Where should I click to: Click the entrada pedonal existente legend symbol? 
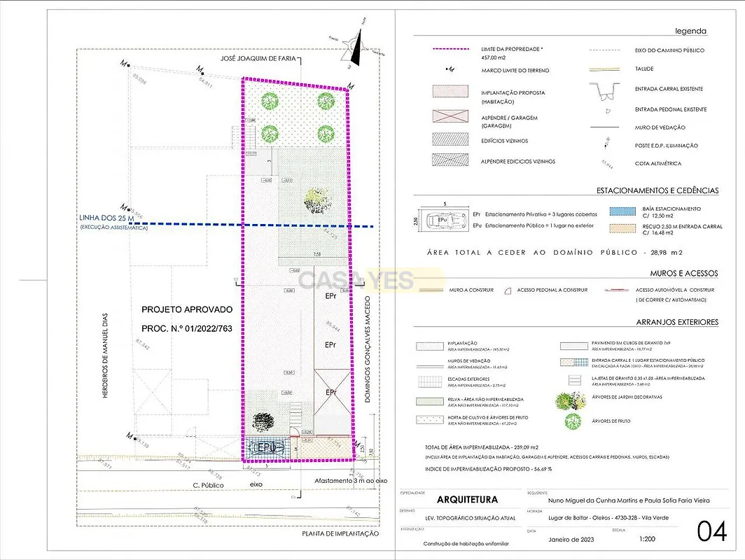(x=608, y=111)
